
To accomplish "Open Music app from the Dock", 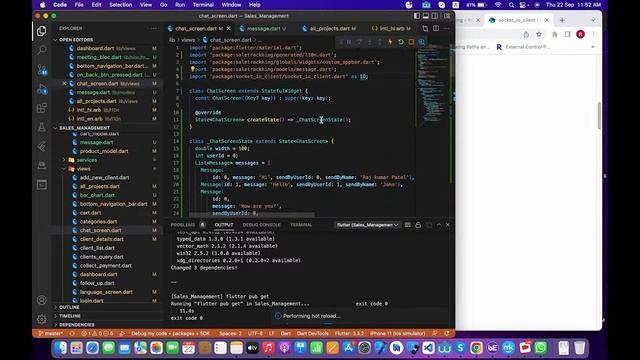I will tap(268, 348).
